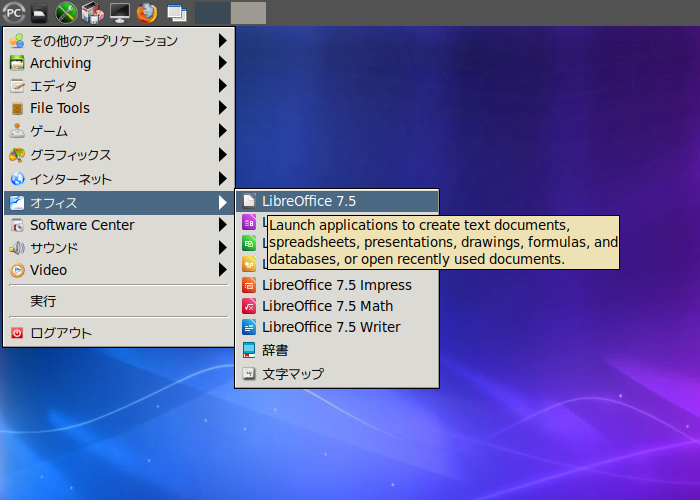Expand arrow beside Archiving

[222, 62]
